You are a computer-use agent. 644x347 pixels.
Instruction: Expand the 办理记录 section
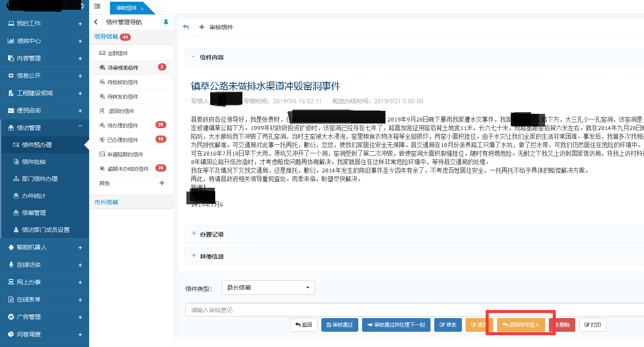[211, 234]
